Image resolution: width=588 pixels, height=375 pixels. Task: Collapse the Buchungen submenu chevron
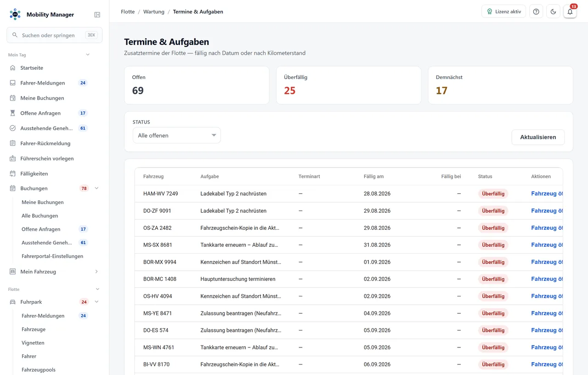(96, 188)
